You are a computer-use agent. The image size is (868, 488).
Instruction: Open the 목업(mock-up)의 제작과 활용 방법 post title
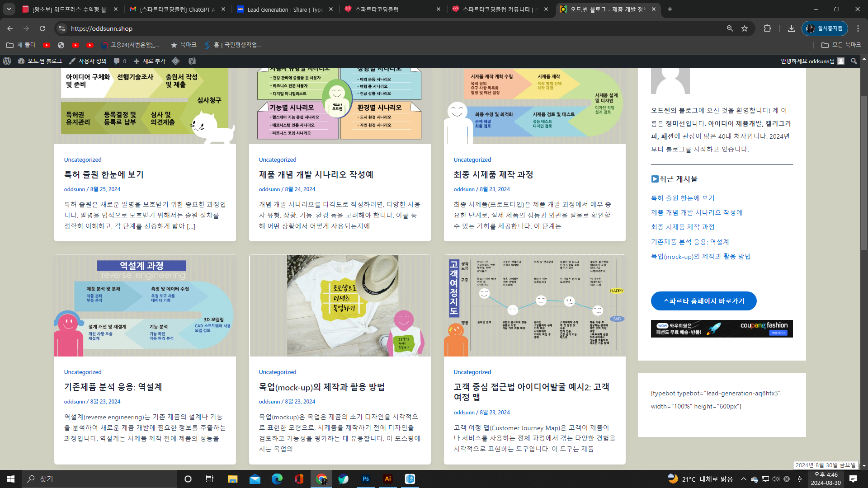321,387
